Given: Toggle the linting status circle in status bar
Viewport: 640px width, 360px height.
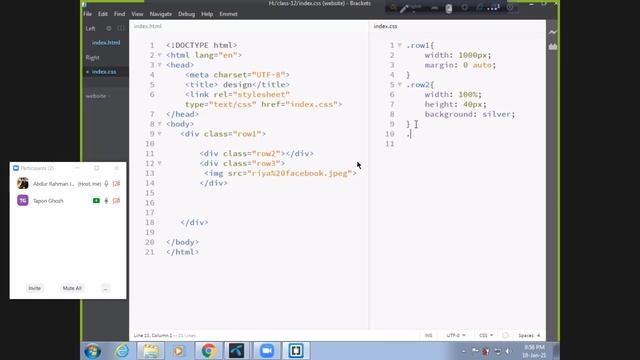Looking at the screenshot, I should coord(505,335).
